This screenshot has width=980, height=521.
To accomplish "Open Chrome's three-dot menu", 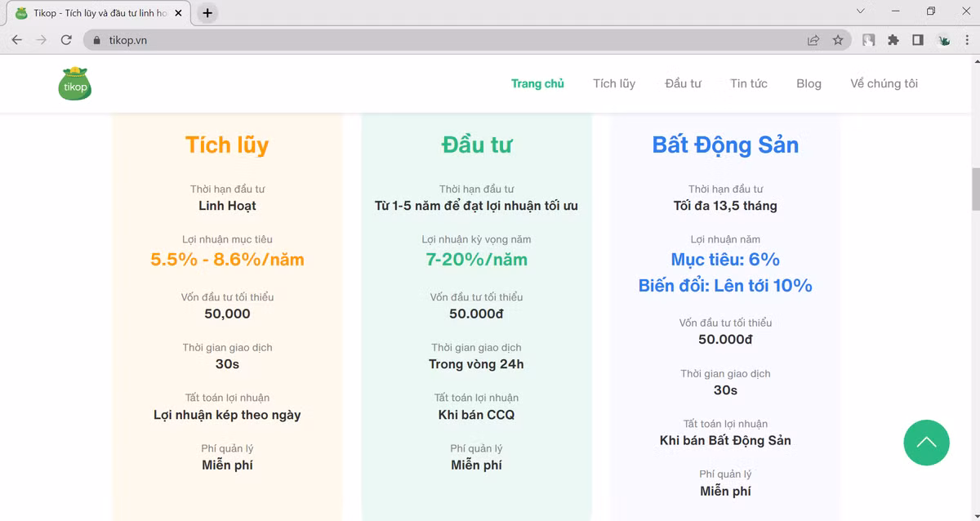I will pos(968,40).
